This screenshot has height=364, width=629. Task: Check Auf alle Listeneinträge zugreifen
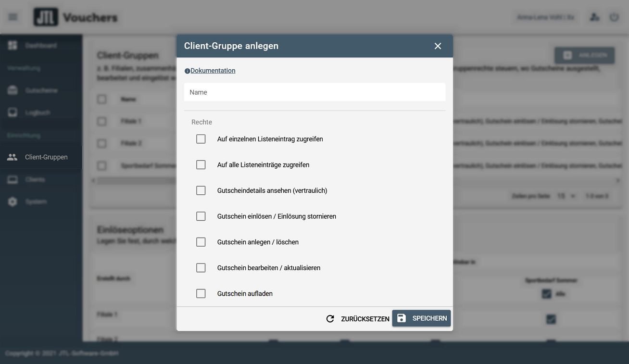pyautogui.click(x=201, y=165)
